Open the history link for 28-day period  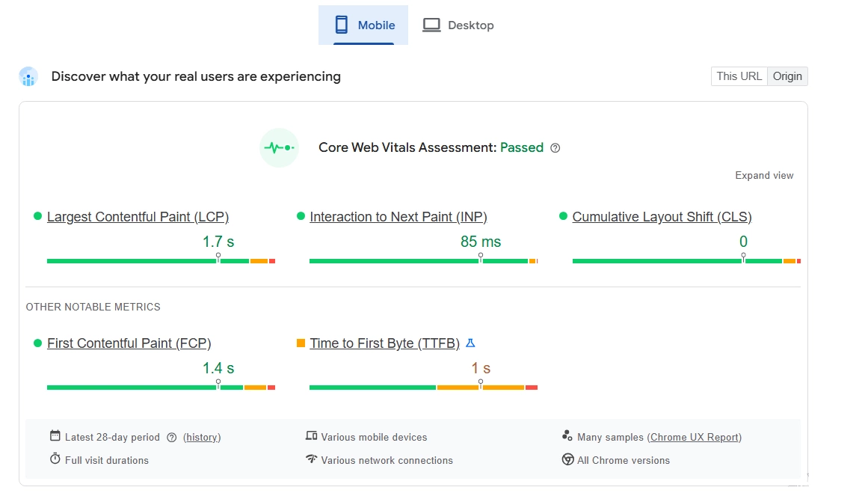tap(202, 438)
